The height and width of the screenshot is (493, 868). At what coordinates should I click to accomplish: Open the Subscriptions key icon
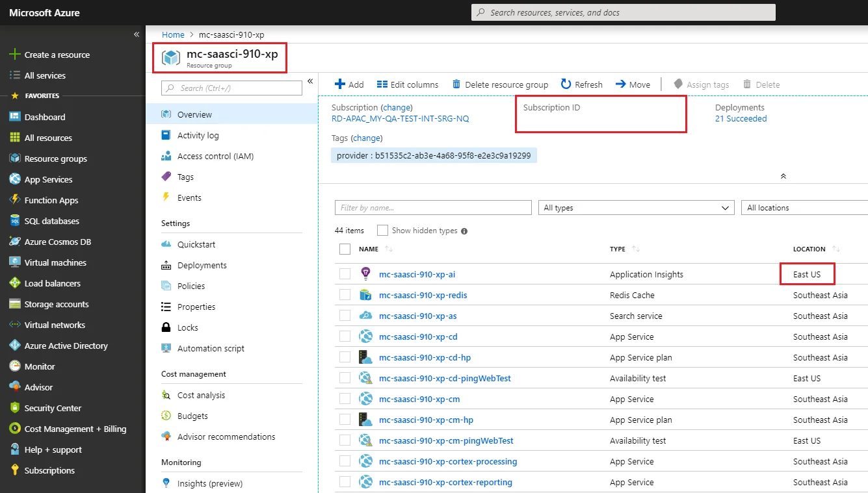pos(15,470)
